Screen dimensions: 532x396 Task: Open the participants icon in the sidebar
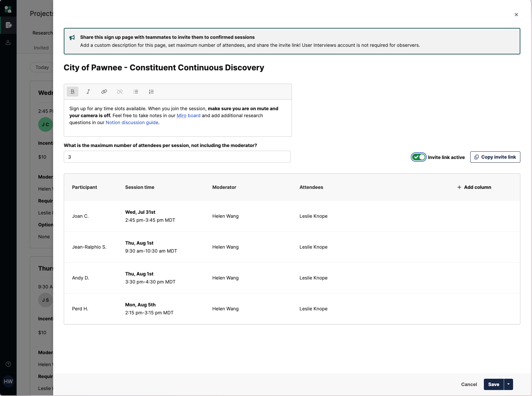tap(8, 42)
